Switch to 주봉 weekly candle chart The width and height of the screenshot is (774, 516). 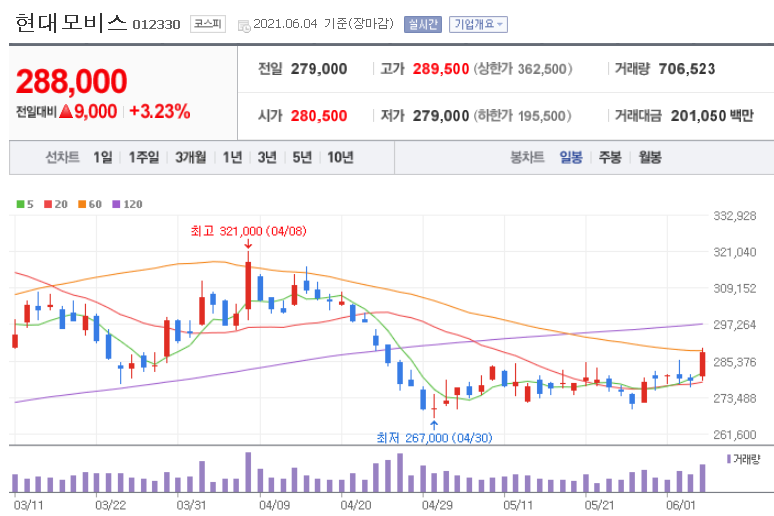pos(610,158)
